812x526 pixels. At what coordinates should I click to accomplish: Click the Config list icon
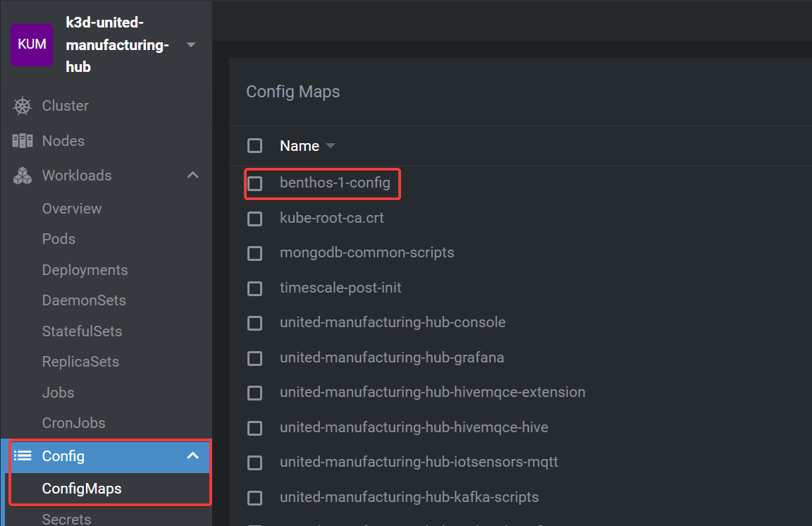point(23,456)
